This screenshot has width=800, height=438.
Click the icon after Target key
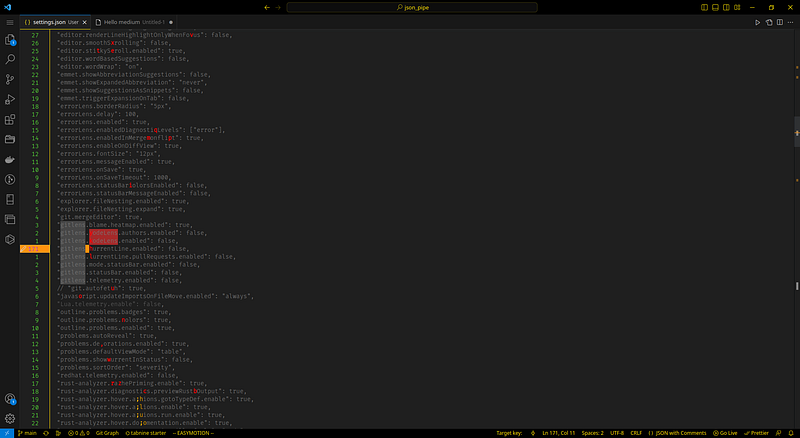(533, 433)
